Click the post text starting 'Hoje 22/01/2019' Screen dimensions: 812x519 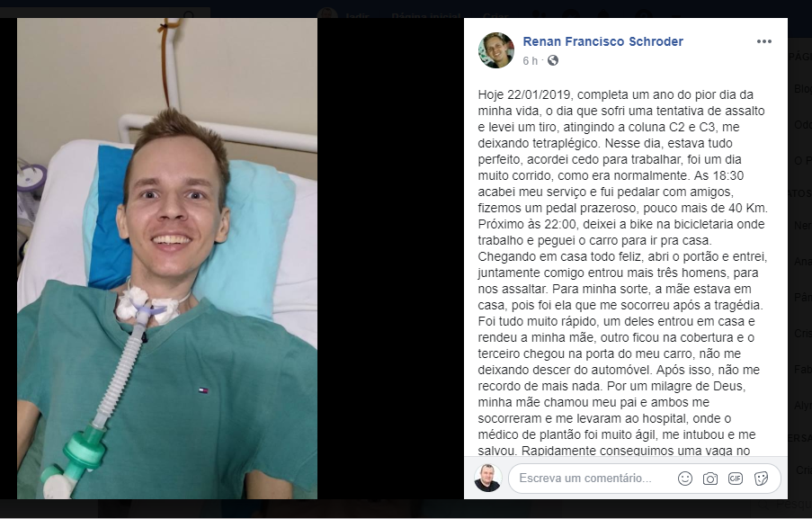623,273
